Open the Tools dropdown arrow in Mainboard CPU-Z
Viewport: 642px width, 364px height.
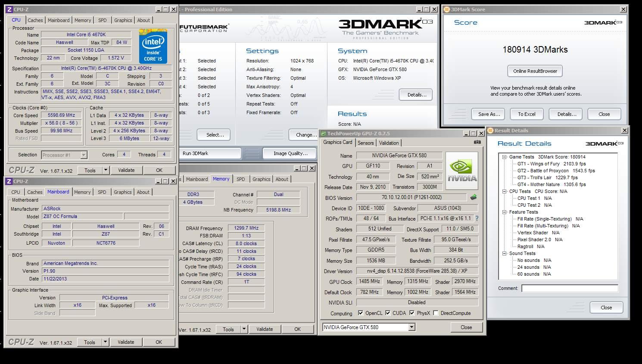point(106,342)
